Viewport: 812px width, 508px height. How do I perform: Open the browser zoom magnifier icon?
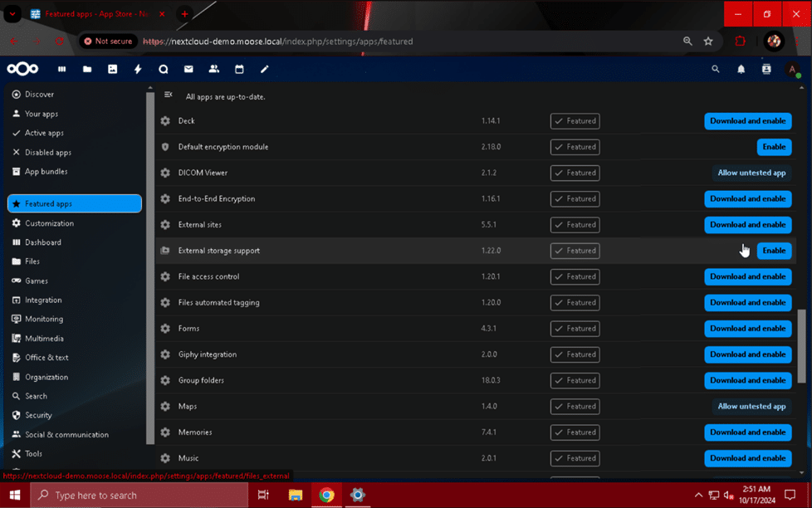pyautogui.click(x=687, y=42)
